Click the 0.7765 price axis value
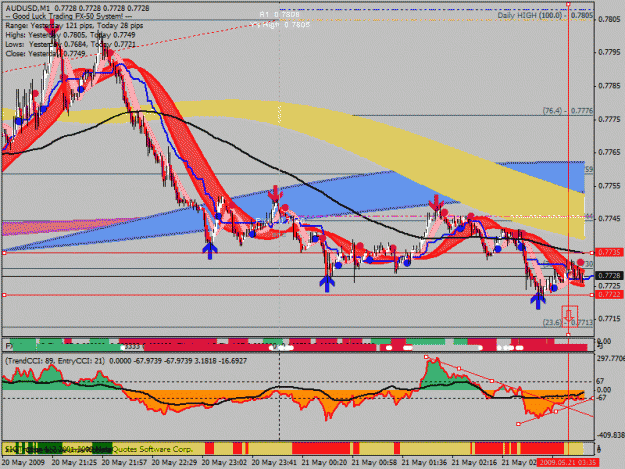 [x=609, y=152]
